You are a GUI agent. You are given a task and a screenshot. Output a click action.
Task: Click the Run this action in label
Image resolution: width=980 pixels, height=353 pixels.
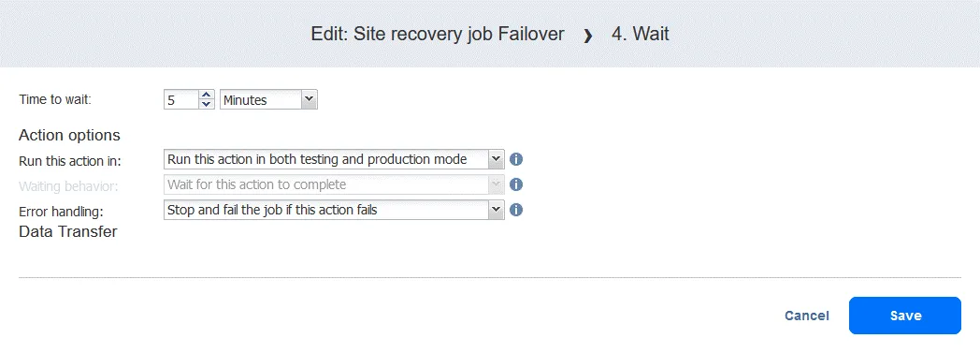[70, 161]
